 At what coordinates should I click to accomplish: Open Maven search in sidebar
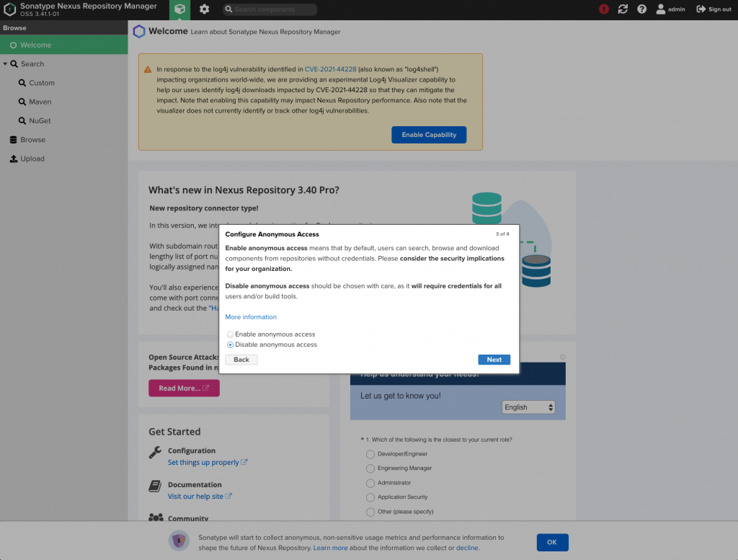pyautogui.click(x=40, y=102)
